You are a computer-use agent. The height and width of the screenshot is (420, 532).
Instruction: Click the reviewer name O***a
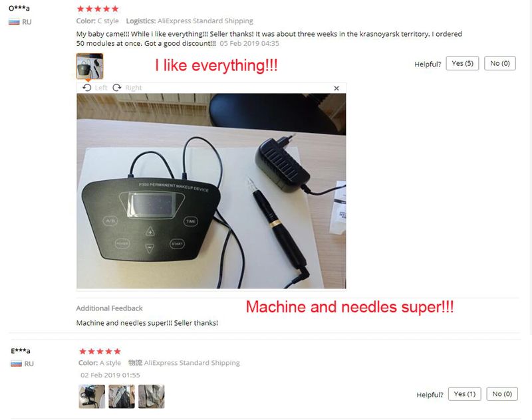coord(19,8)
